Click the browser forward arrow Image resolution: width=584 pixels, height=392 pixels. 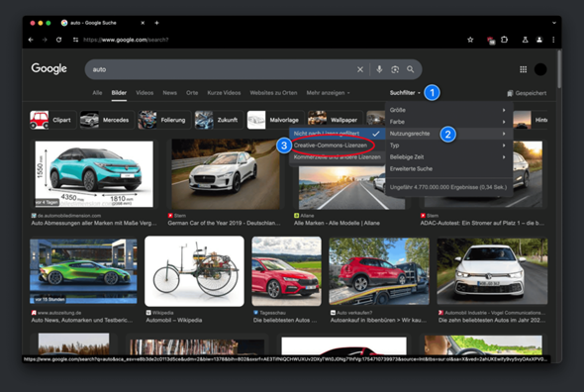[45, 40]
